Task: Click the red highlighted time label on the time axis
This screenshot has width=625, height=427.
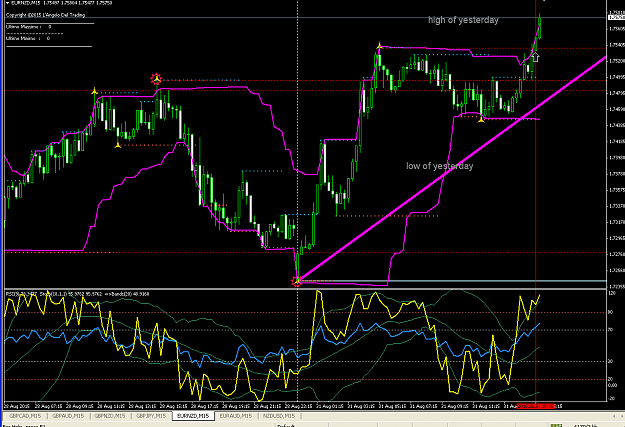Action: (x=536, y=406)
